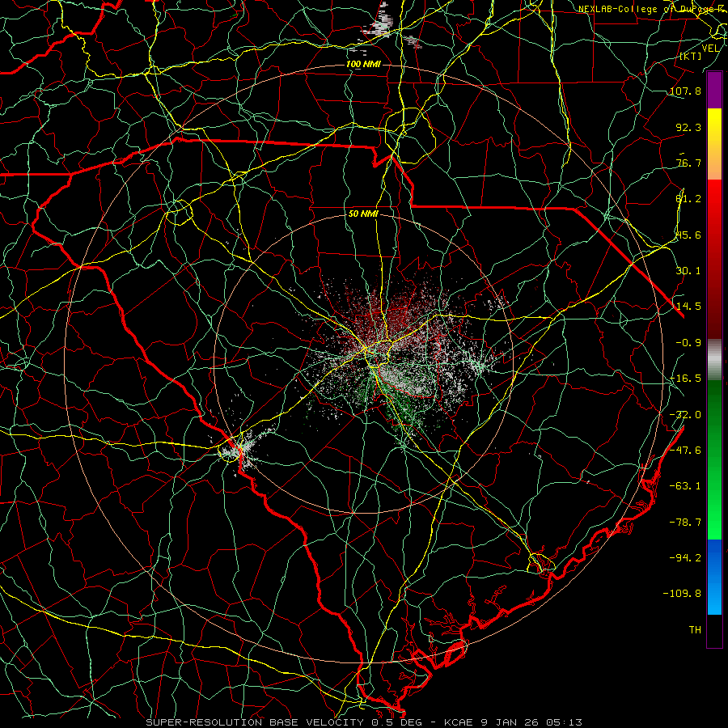This screenshot has width=728, height=728.
Task: Pick the gray near-zero color bar segment
Action: [x=714, y=360]
